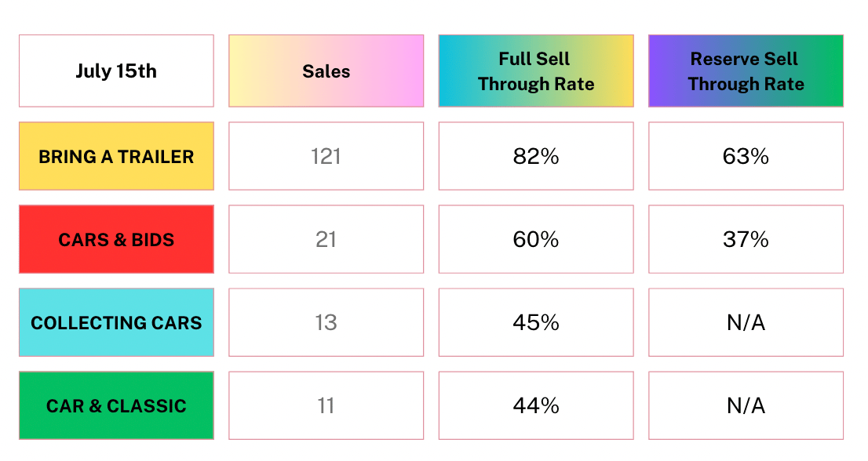Screen dimensions: 868x461
Task: Select the cyan Collecting Cars label
Action: (x=116, y=322)
